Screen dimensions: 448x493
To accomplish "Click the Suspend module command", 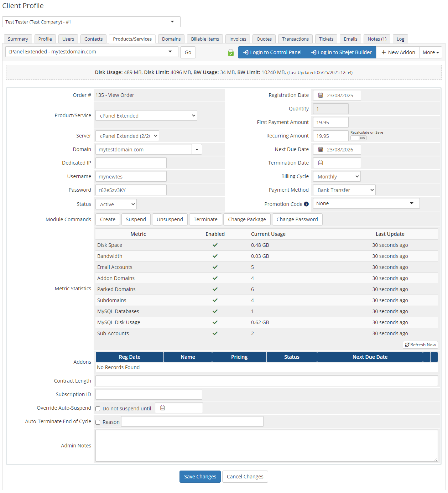I will 136,219.
